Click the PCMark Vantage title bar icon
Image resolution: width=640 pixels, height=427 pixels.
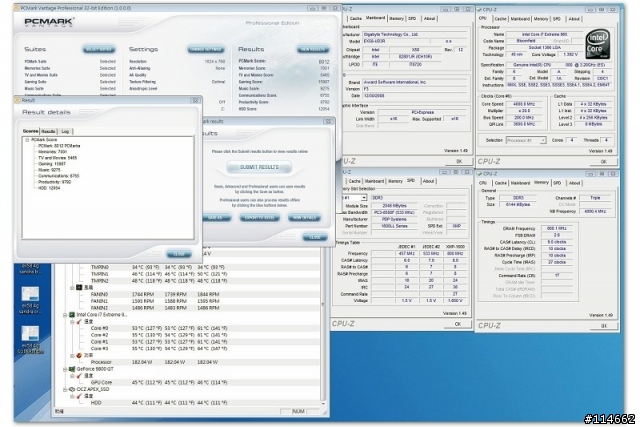pyautogui.click(x=17, y=8)
